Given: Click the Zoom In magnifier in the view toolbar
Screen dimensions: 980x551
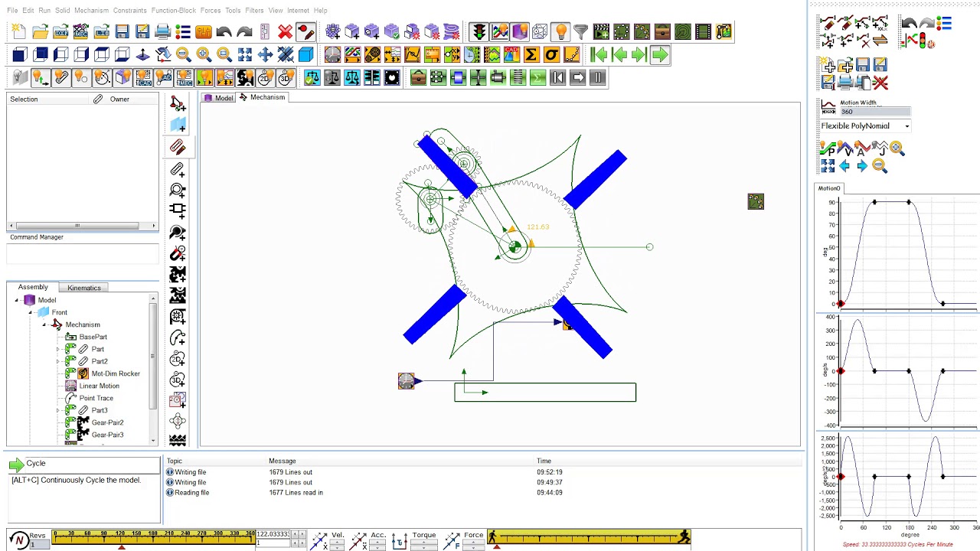Looking at the screenshot, I should [x=204, y=54].
